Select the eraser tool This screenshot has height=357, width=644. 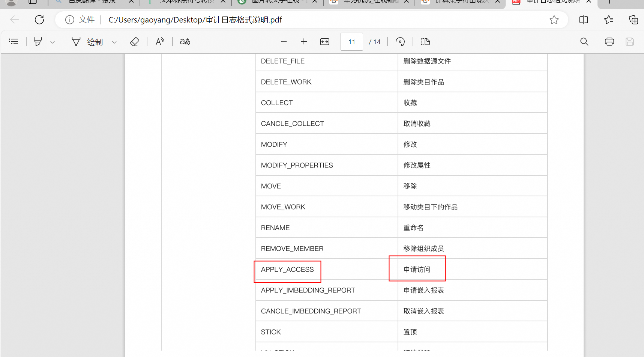coord(135,42)
